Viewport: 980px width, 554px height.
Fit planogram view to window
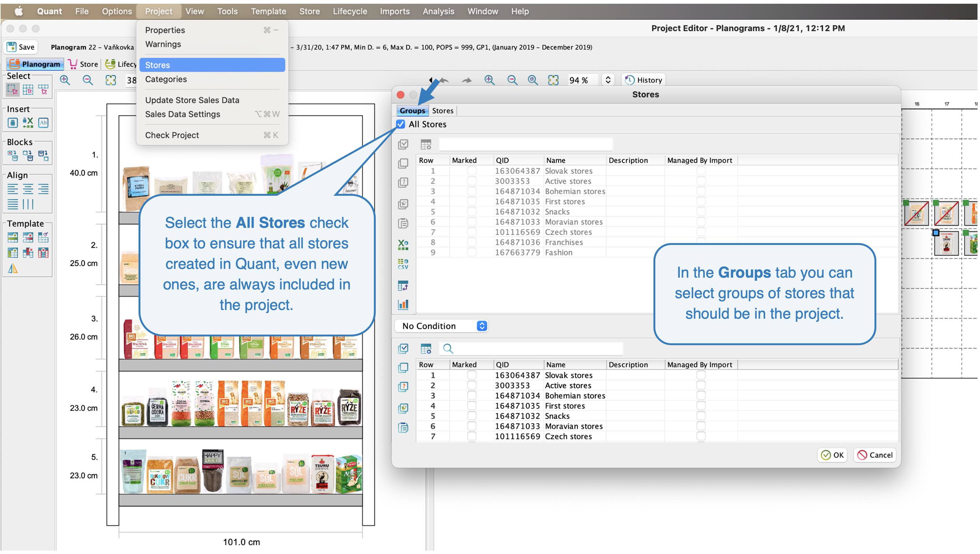(111, 80)
